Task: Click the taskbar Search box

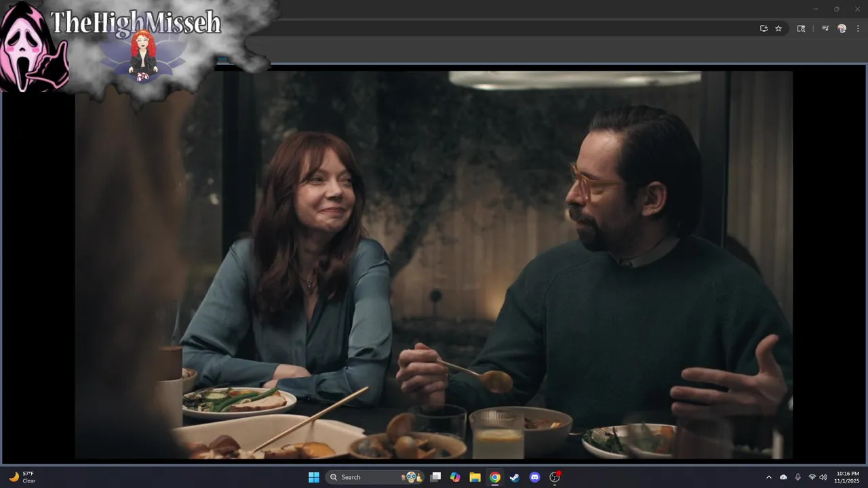Action: [374, 477]
